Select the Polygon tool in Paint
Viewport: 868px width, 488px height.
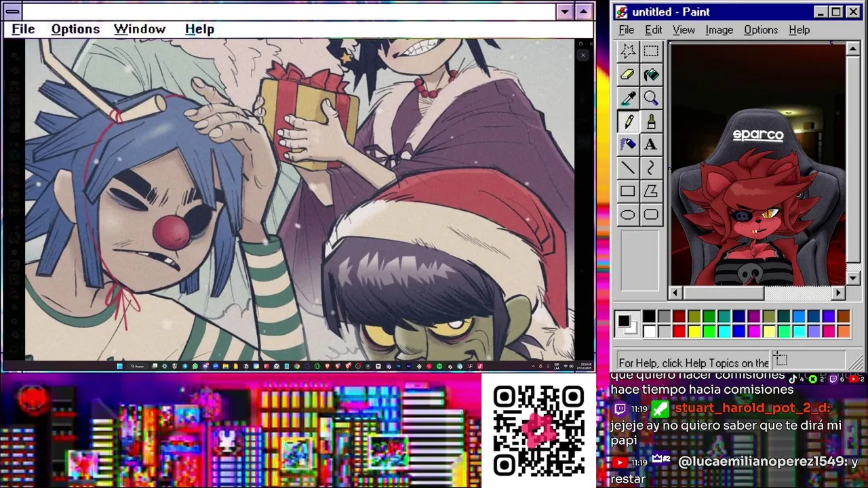coord(651,192)
